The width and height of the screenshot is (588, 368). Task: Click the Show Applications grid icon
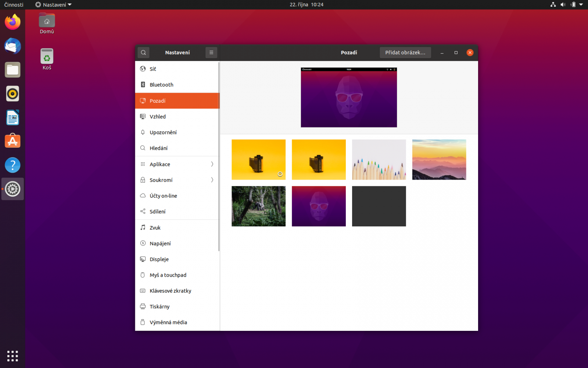point(12,356)
